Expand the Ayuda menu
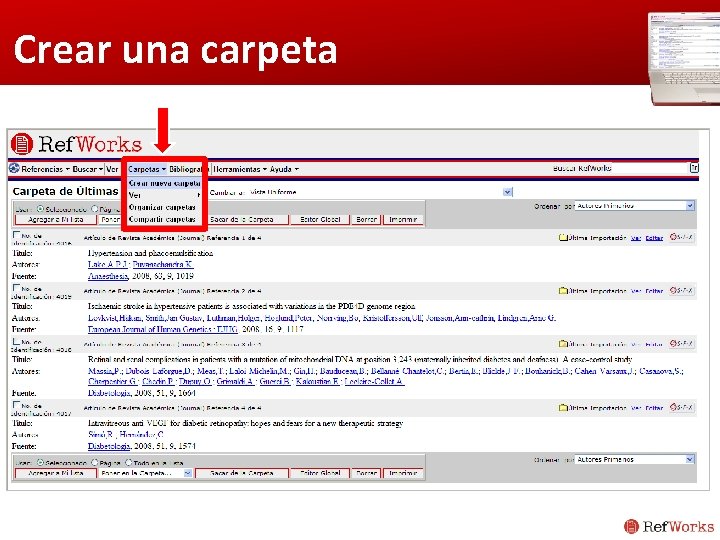Screen dimensions: 720x540 click(x=284, y=169)
